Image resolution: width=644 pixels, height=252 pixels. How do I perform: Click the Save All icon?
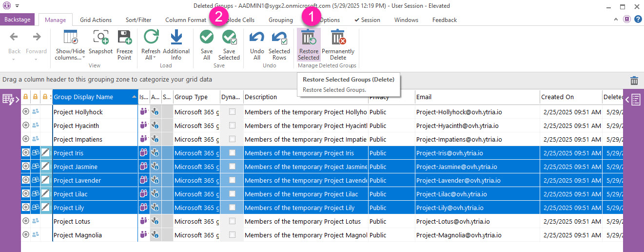click(x=207, y=44)
